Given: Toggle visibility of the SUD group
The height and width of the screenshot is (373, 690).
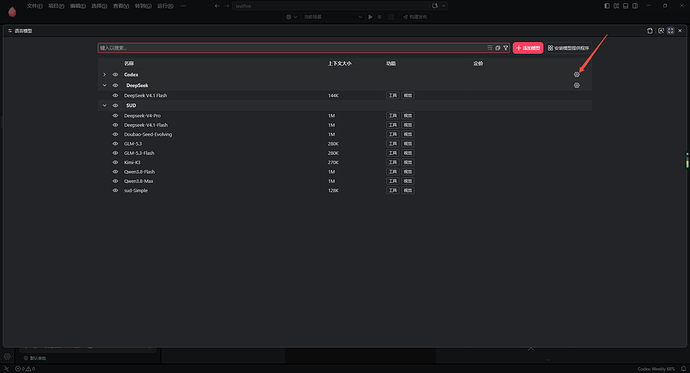Looking at the screenshot, I should 115,106.
